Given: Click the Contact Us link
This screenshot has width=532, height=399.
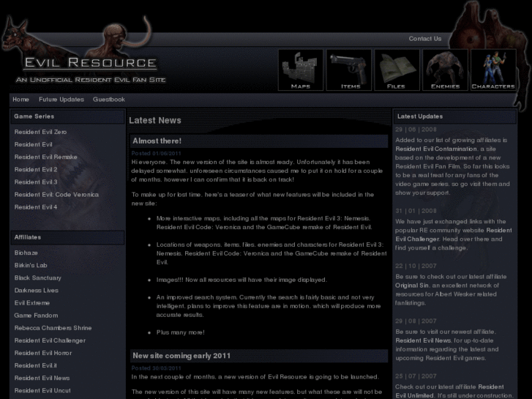Looking at the screenshot, I should pyautogui.click(x=424, y=39).
